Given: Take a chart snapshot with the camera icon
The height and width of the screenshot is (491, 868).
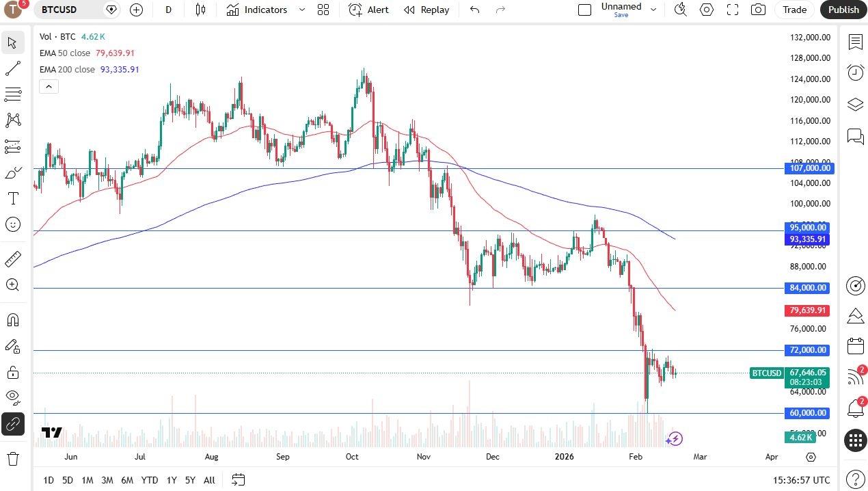Looking at the screenshot, I should 757,10.
